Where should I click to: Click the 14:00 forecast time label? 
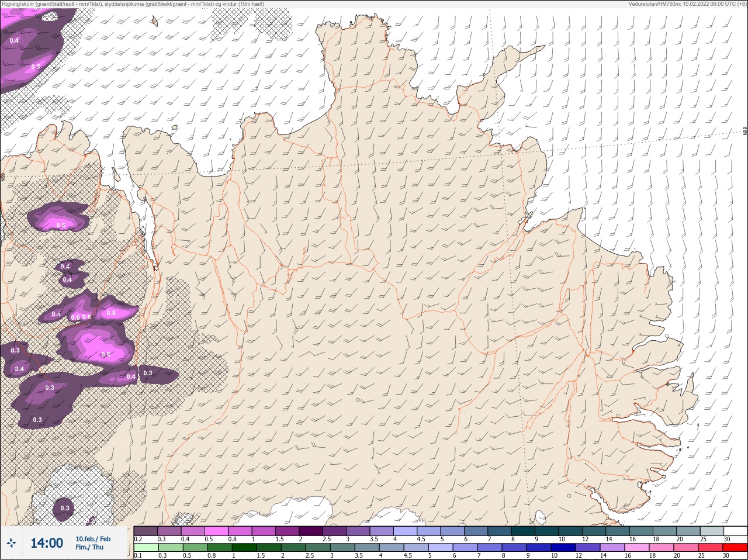(x=47, y=543)
